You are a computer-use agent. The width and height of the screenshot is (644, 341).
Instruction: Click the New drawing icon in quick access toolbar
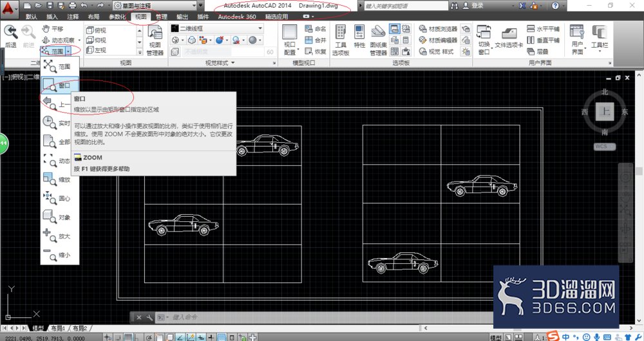pyautogui.click(x=27, y=6)
